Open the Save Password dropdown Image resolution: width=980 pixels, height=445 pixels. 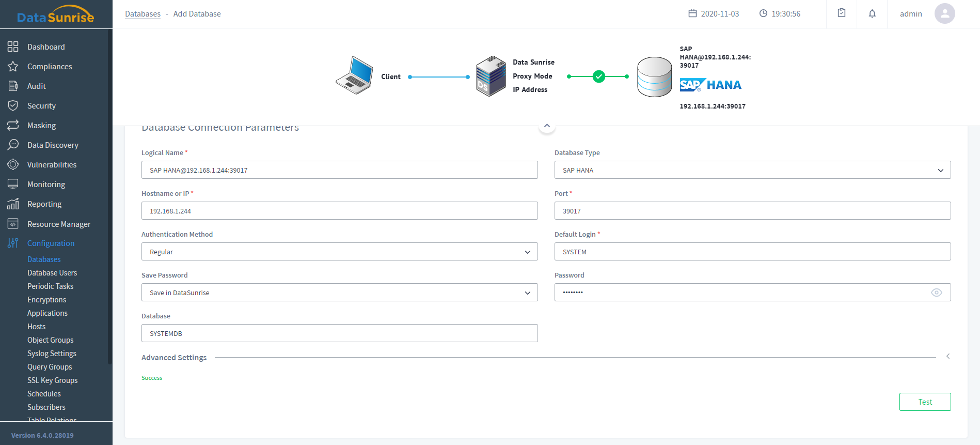339,293
